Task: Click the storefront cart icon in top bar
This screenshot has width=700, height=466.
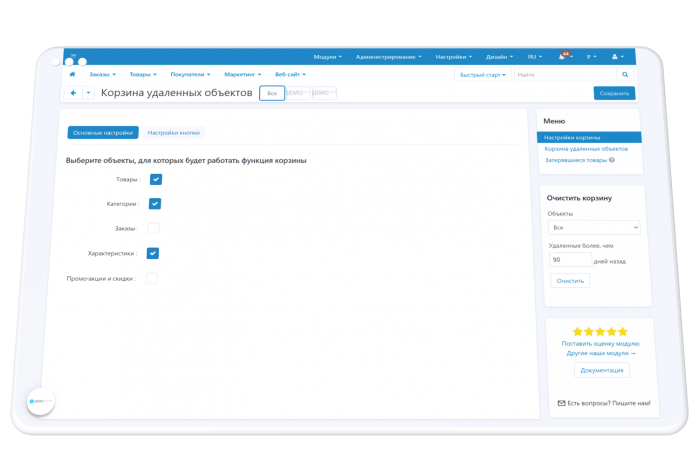Action: click(x=73, y=55)
